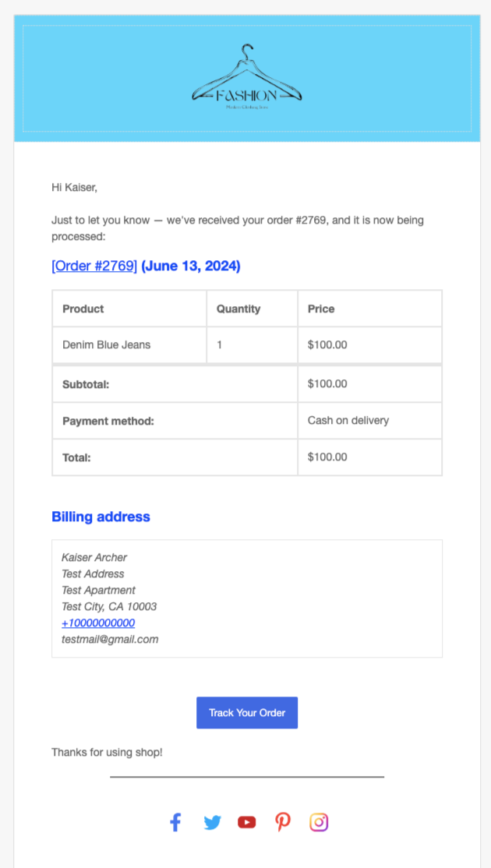Click the Cash on delivery cell
Viewport: 491px width, 868px height.
(348, 420)
